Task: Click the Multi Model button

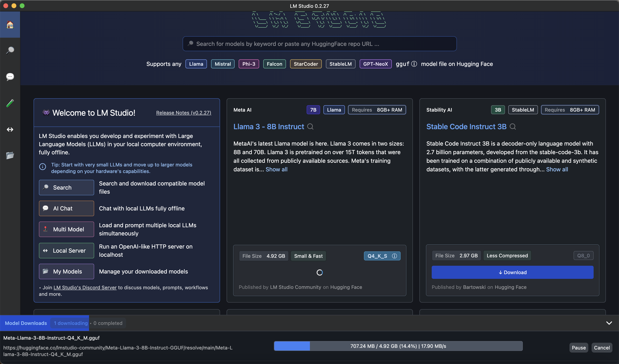Action: click(66, 229)
